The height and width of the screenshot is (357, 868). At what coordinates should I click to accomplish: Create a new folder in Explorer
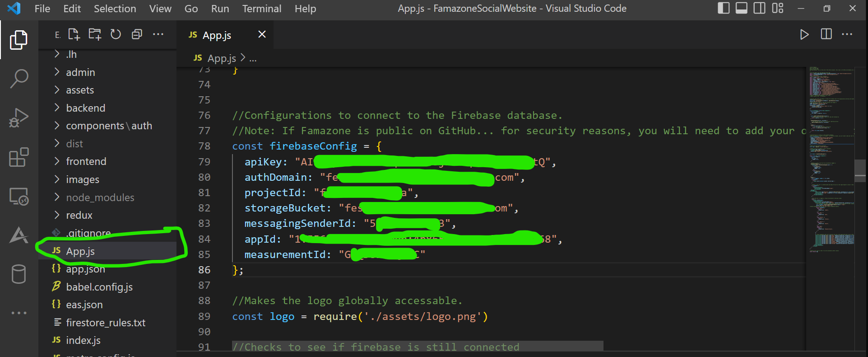95,34
